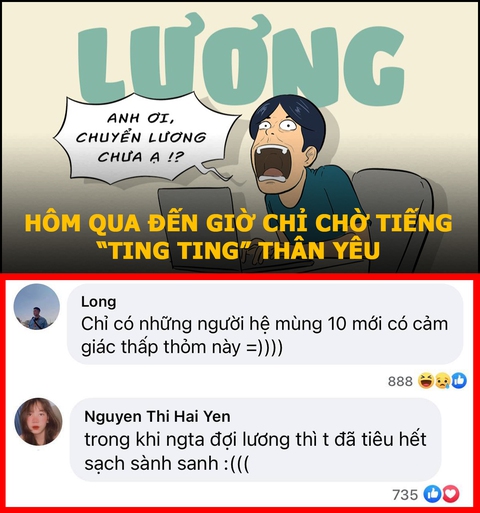Click the blue like icon beside 888
This screenshot has width=480, height=513.
click(459, 381)
